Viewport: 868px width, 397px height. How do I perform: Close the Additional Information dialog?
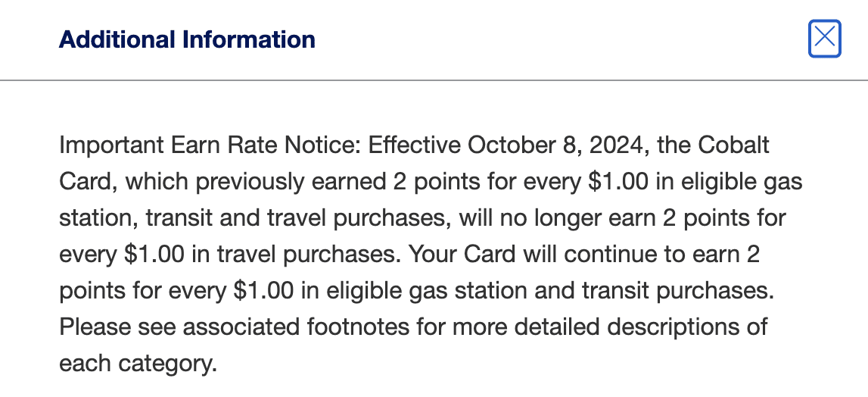824,38
